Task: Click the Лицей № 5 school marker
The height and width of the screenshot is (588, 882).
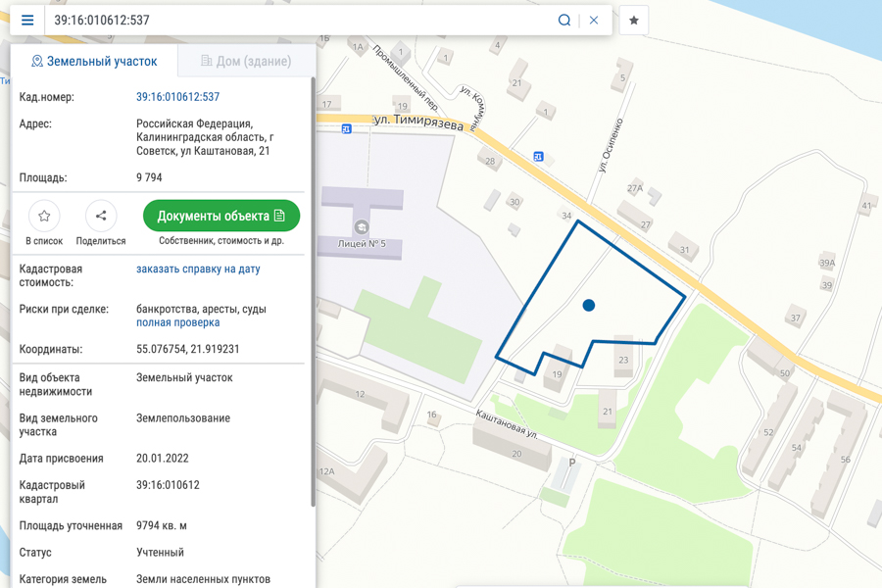Action: 361,227
